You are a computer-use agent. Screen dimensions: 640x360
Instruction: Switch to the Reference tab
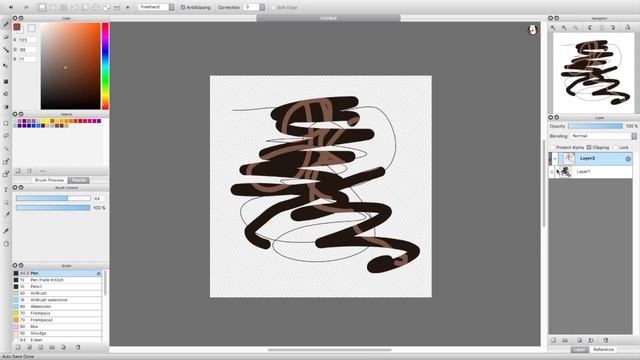click(603, 349)
